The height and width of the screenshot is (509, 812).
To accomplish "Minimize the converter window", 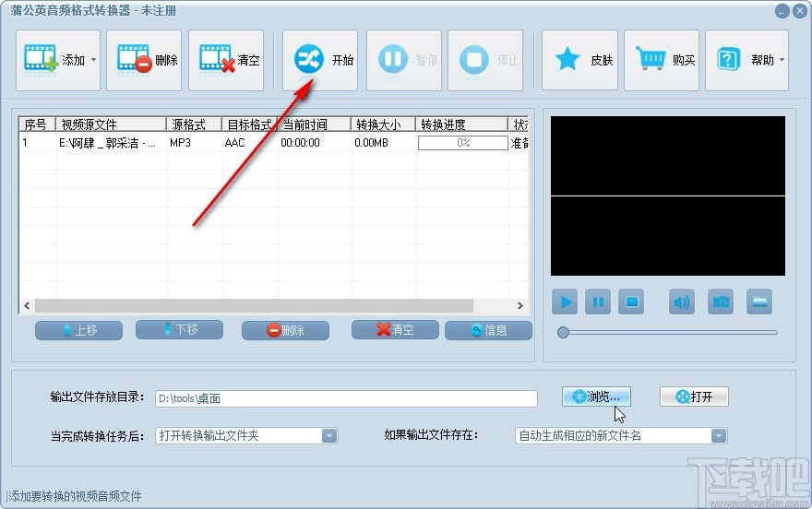I will point(782,11).
